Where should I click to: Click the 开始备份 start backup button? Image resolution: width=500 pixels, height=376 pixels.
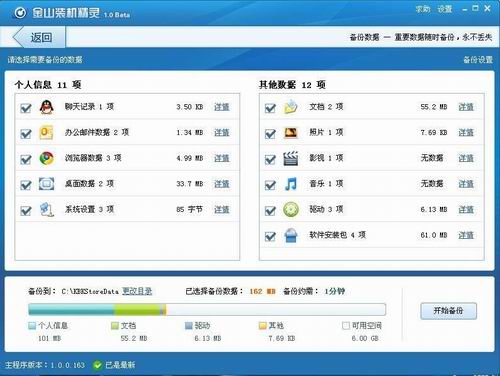448,311
